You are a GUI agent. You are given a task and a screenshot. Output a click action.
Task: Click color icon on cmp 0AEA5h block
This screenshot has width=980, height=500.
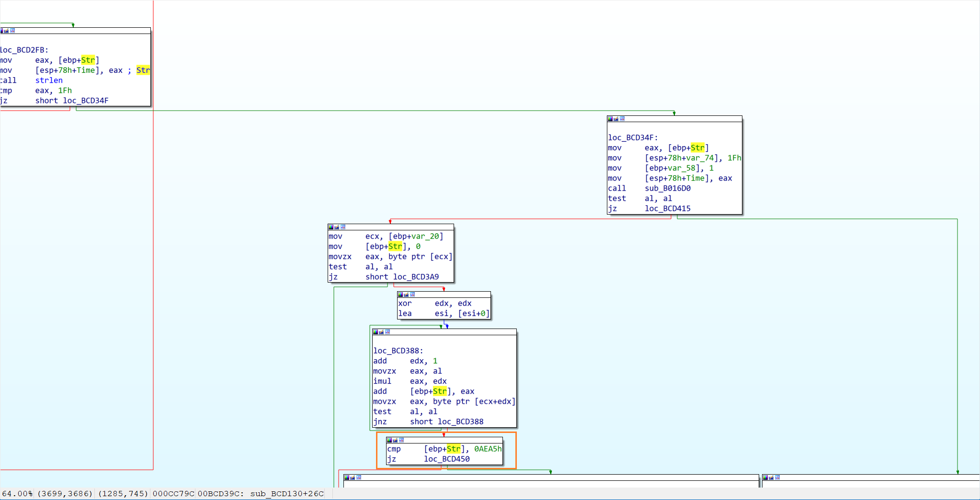tap(389, 440)
